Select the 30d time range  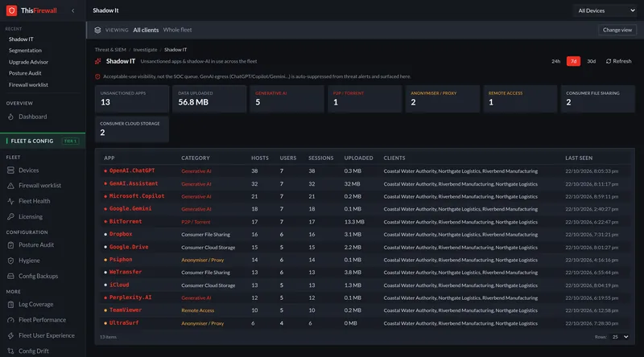pos(591,61)
